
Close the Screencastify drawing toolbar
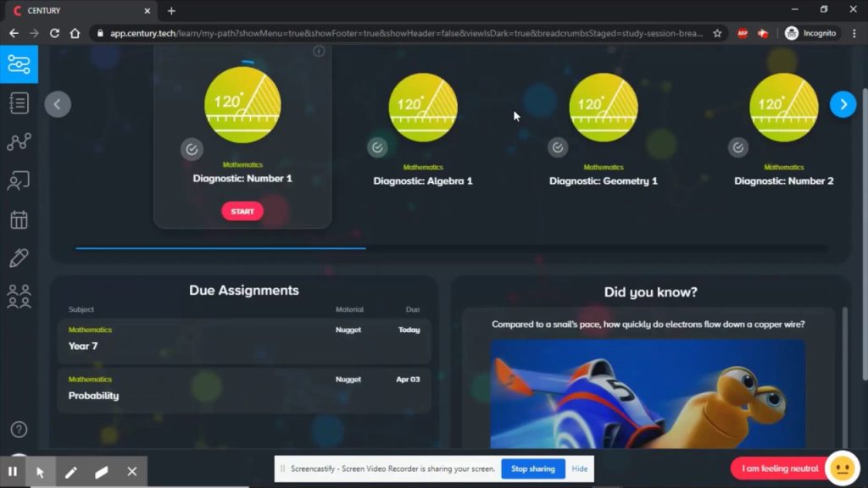point(131,472)
